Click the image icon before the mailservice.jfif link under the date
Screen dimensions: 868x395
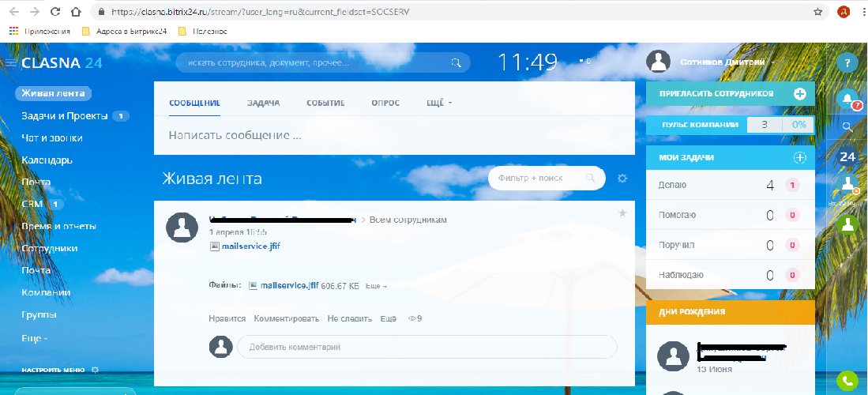215,246
